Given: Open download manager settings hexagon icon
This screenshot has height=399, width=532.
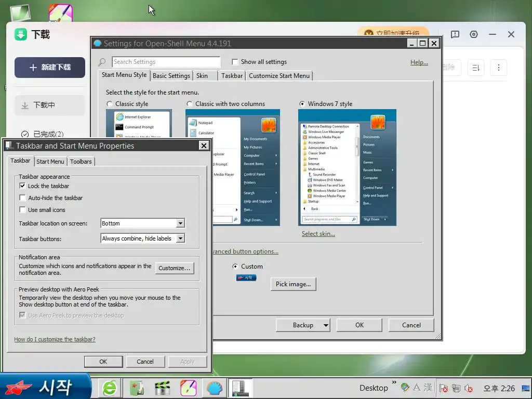Looking at the screenshot, I should 474,34.
